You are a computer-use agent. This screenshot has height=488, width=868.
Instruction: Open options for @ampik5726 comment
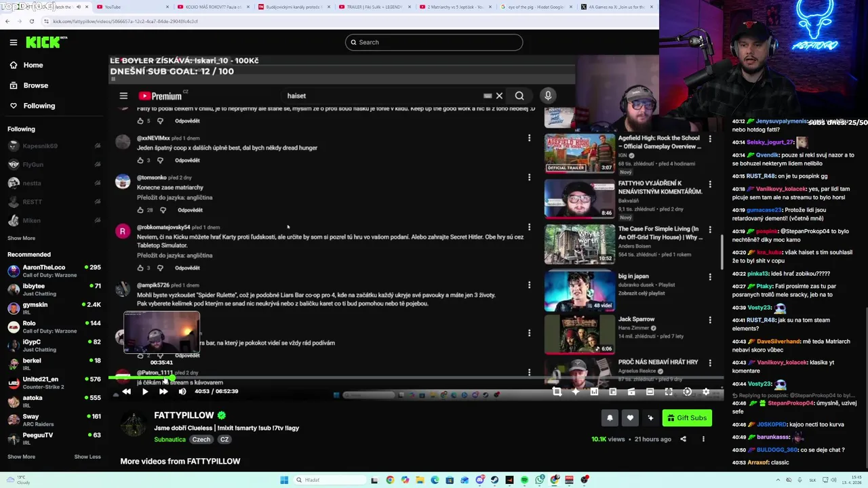[529, 285]
